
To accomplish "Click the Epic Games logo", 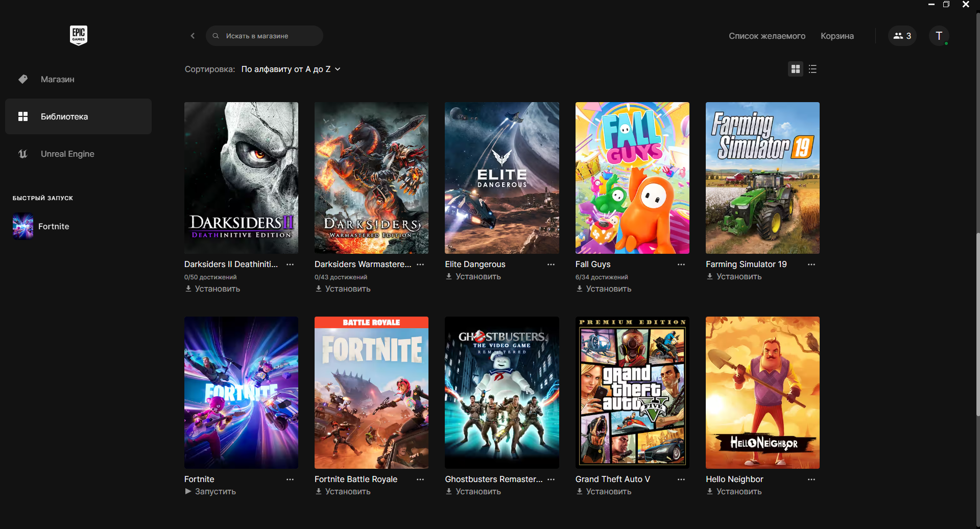I will tap(78, 35).
